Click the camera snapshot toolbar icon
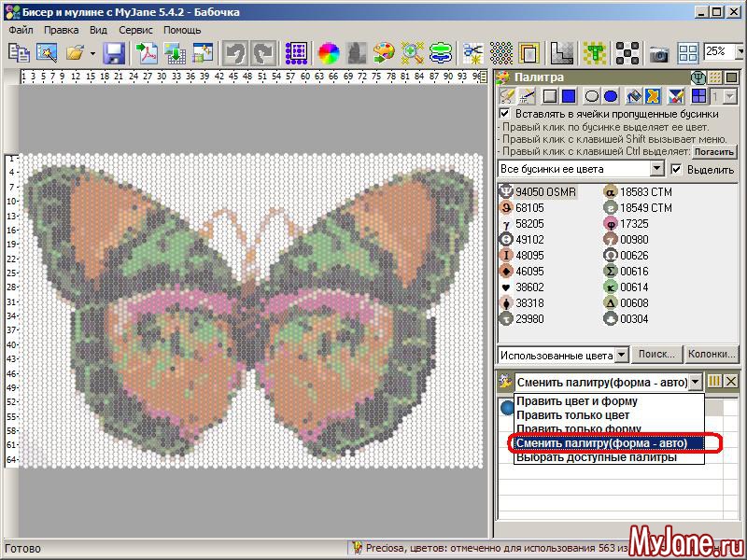This screenshot has height=560, width=747. point(659,52)
